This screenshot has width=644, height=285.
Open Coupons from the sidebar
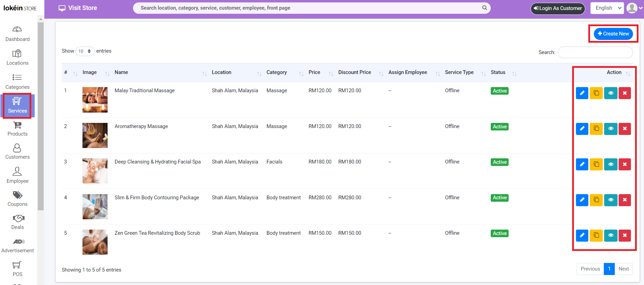click(x=17, y=199)
